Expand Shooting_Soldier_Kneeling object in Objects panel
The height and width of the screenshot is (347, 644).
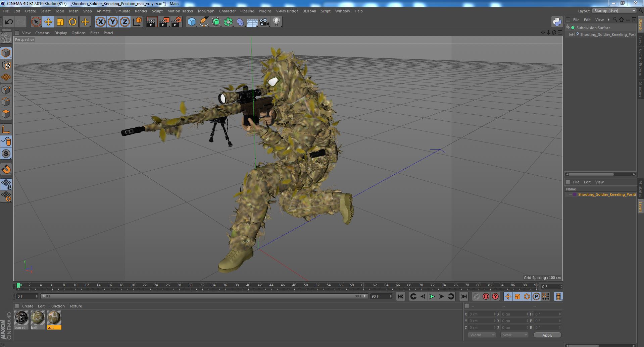tap(571, 35)
